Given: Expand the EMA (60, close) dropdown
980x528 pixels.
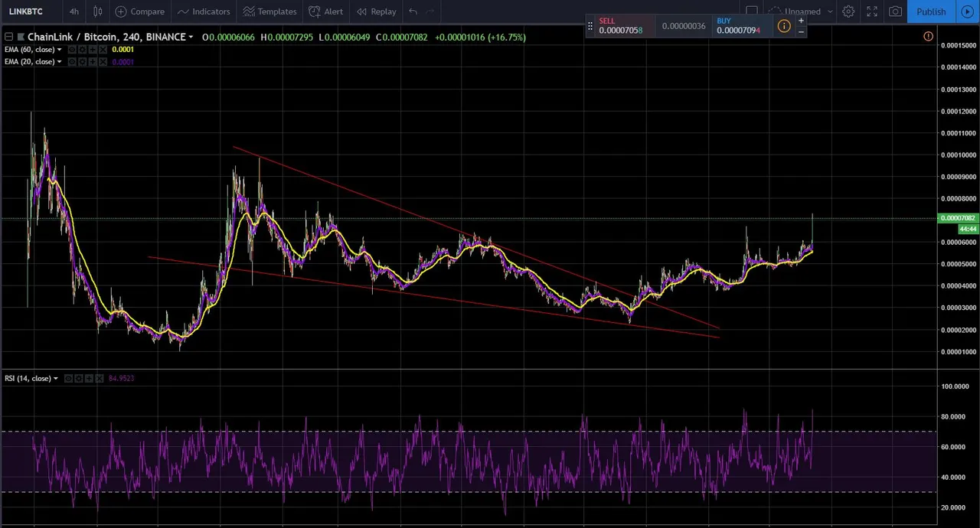Looking at the screenshot, I should click(59, 50).
